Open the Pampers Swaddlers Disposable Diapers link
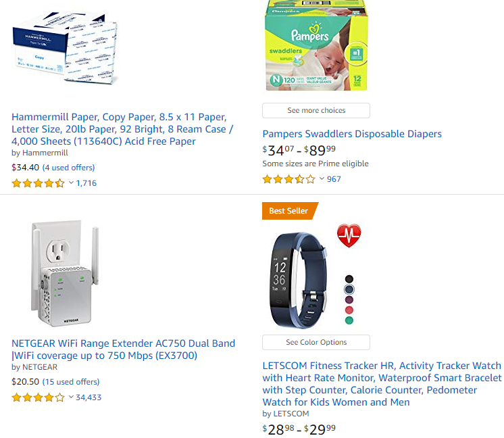This screenshot has height=438, width=504. [x=352, y=134]
